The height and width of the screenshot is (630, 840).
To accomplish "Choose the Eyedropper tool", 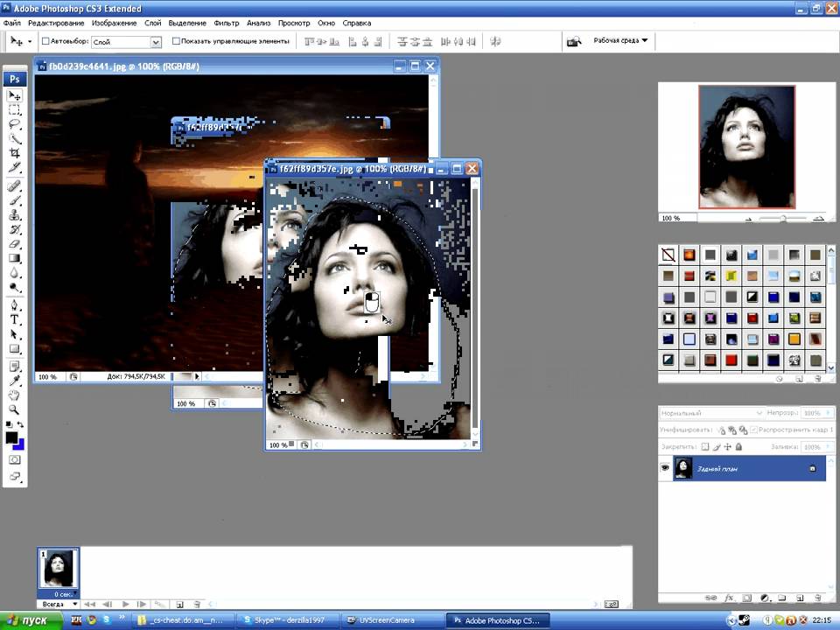I will 15,381.
